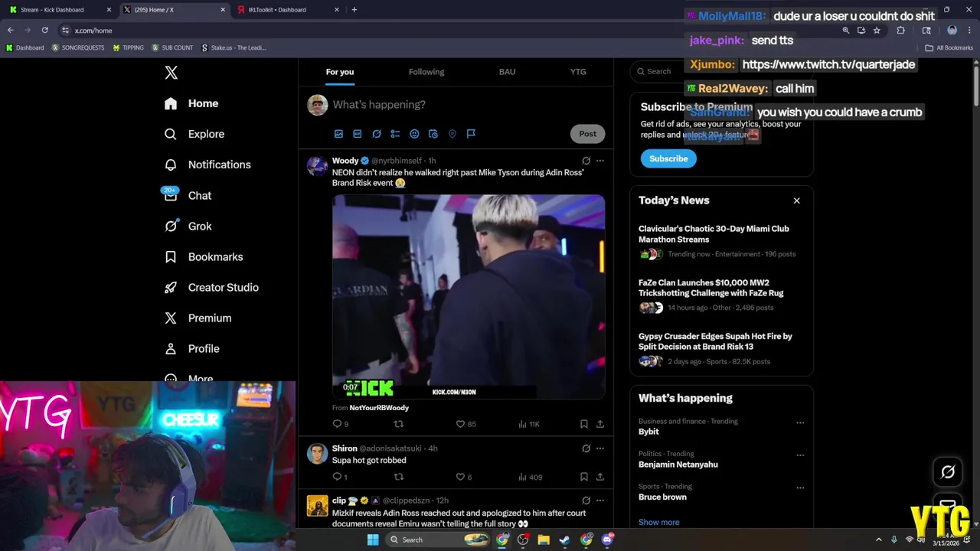980x551 pixels.
Task: Open the Home page from the sidebar
Action: click(192, 103)
